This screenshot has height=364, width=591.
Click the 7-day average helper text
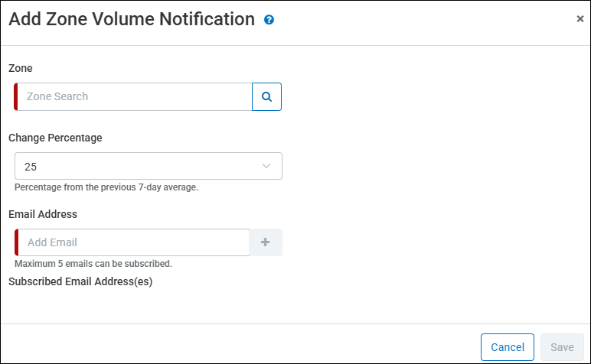click(x=106, y=187)
